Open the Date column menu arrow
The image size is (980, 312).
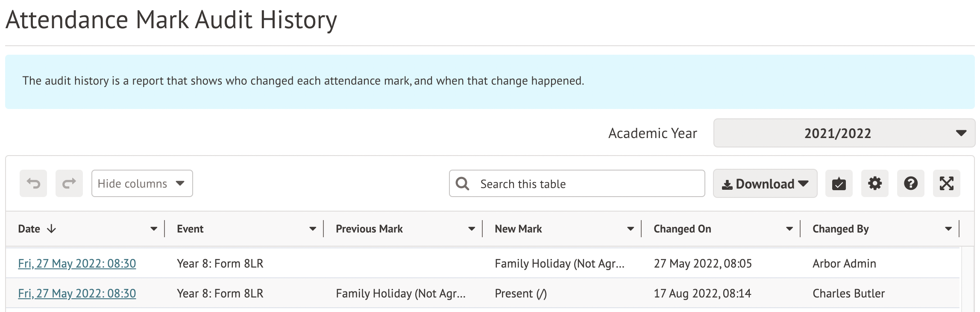tap(154, 229)
